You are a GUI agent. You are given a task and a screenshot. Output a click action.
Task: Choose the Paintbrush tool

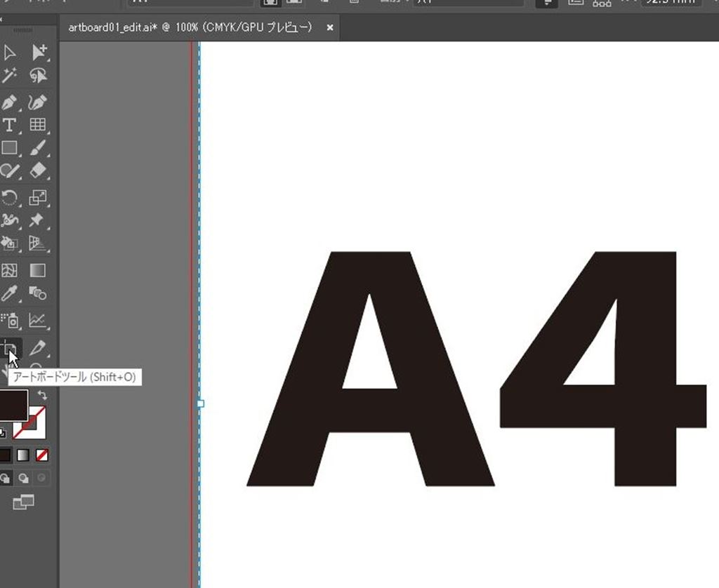tap(38, 148)
